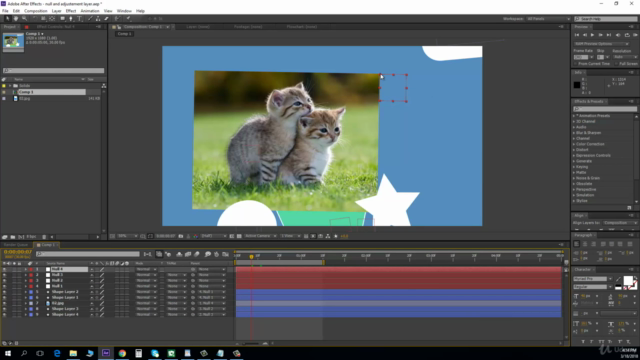Hide the Null 4 layer with eye icon
Image resolution: width=640 pixels, height=360 pixels.
click(4, 269)
